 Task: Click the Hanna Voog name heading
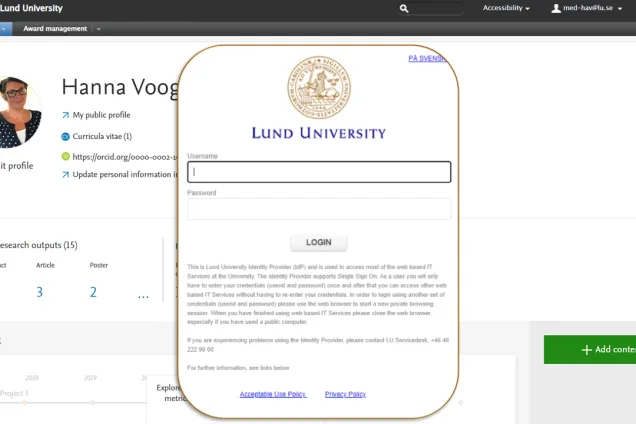120,87
